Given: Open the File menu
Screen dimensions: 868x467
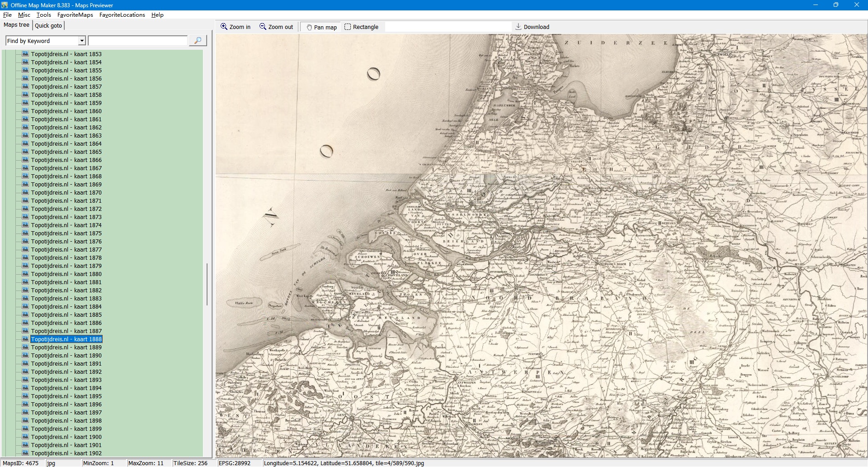Looking at the screenshot, I should (7, 15).
